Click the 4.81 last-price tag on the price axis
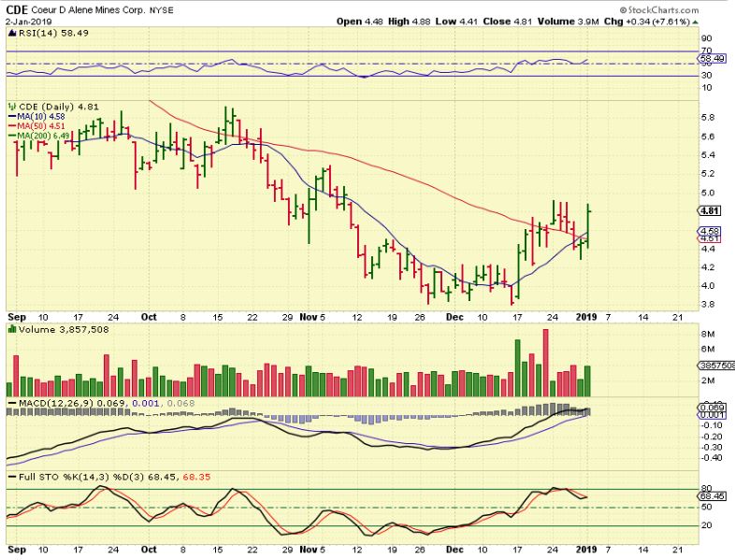This screenshot has width=735, height=560. tap(710, 211)
